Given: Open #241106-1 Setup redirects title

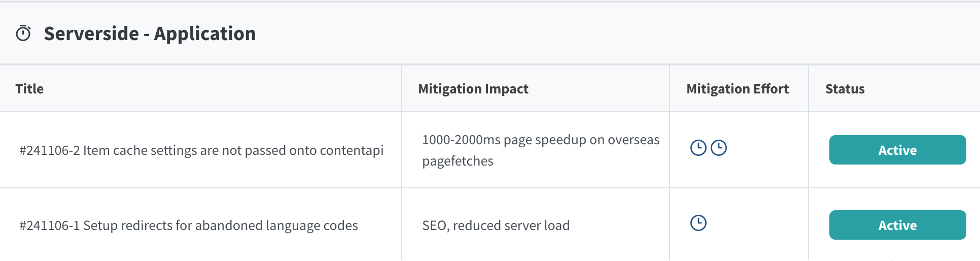Looking at the screenshot, I should click(x=189, y=225).
